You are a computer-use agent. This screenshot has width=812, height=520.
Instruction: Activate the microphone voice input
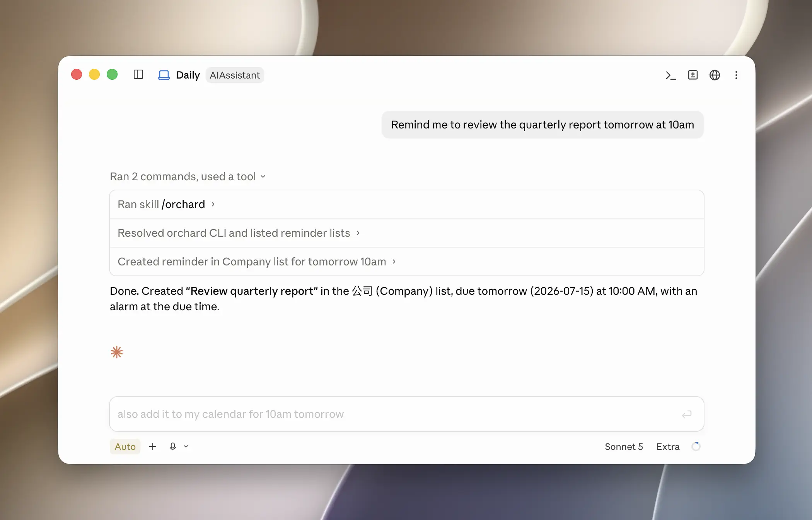173,446
